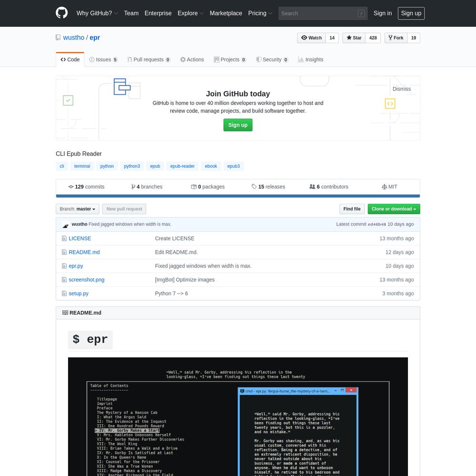Click Find file button

352,209
